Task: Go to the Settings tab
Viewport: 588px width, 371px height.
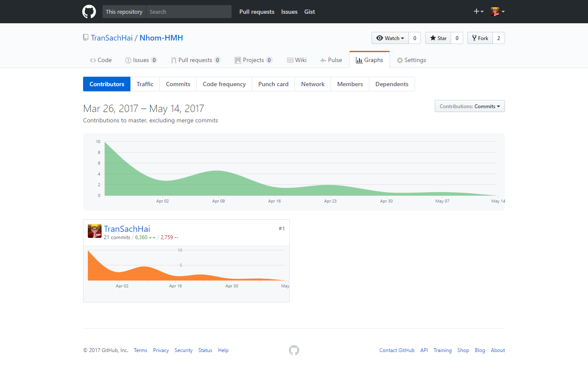Action: (x=411, y=60)
